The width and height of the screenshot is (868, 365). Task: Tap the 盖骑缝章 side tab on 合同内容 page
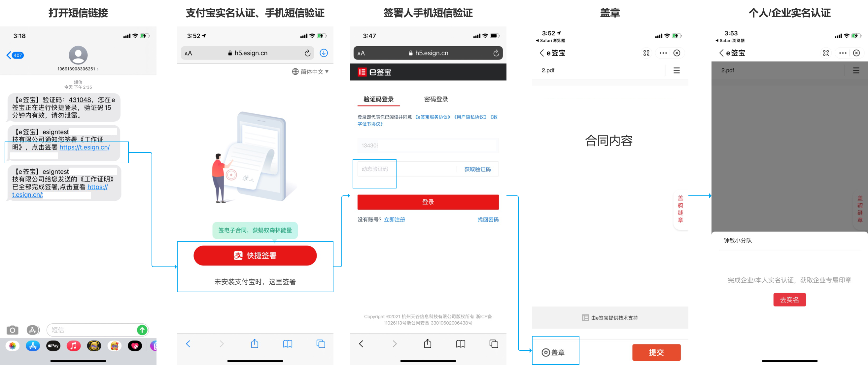point(681,209)
